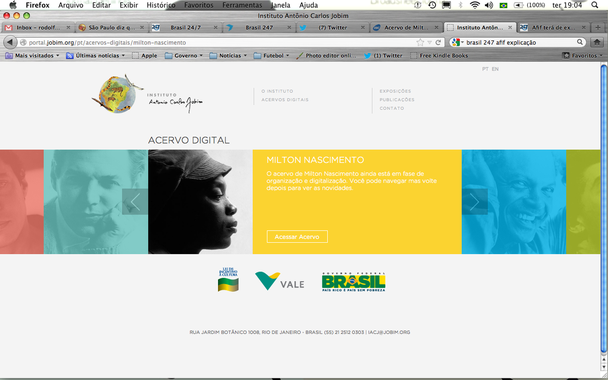This screenshot has height=380, width=608.
Task: Expand the Últimas notícias bookmarks dropdown
Action: coord(95,55)
